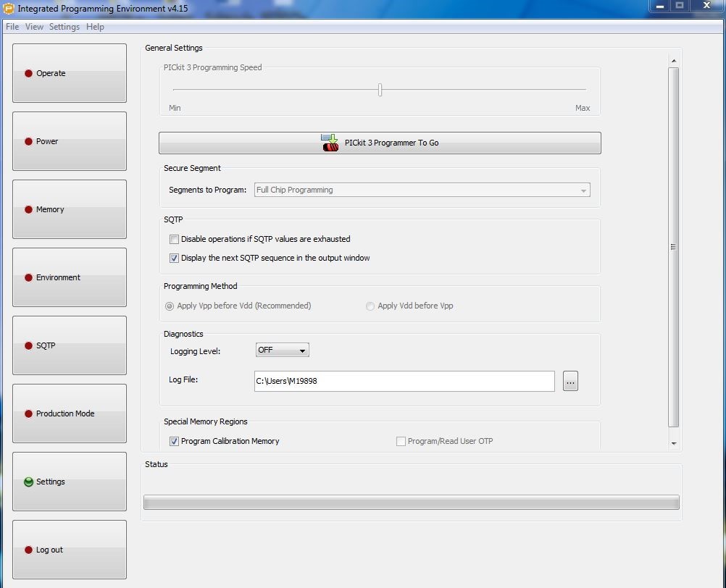726x588 pixels.
Task: Click the Settings sidebar button
Action: click(70, 482)
